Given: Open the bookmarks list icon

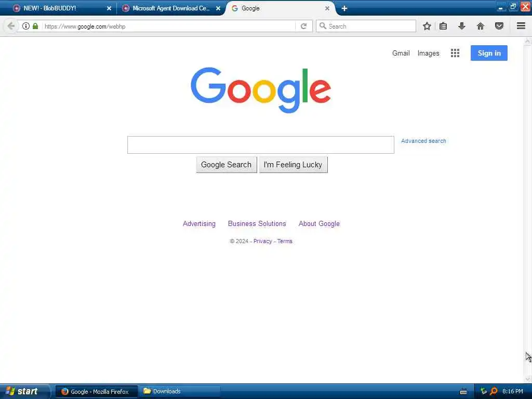Looking at the screenshot, I should 443,26.
